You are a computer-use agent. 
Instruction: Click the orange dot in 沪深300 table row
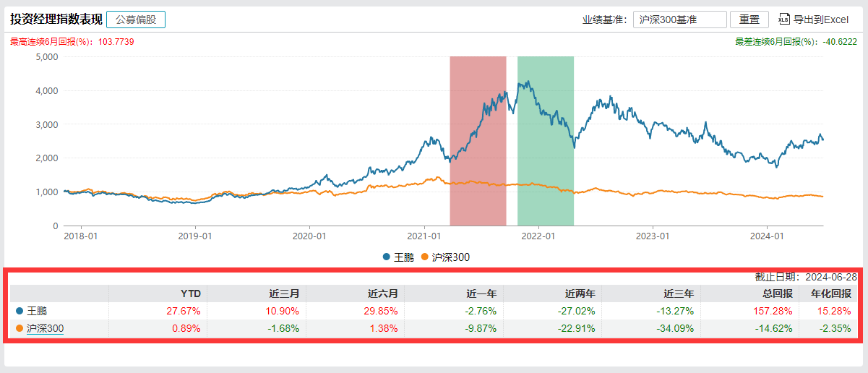click(20, 328)
